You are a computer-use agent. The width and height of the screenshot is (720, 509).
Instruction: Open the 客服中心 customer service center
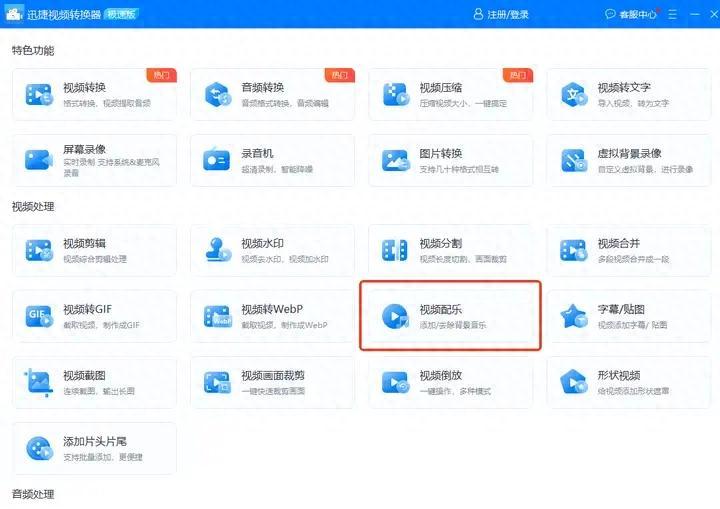(631, 14)
